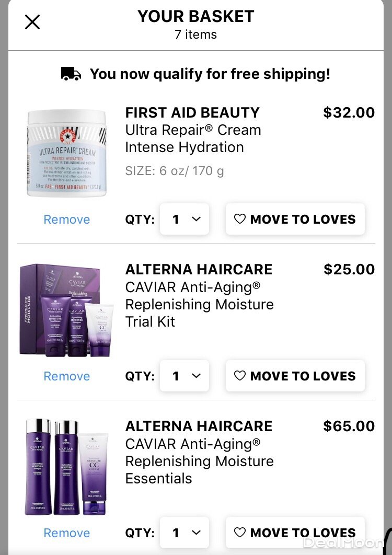The image size is (392, 555).
Task: Click heart icon for Ultra Repair Cream
Action: coord(240,219)
